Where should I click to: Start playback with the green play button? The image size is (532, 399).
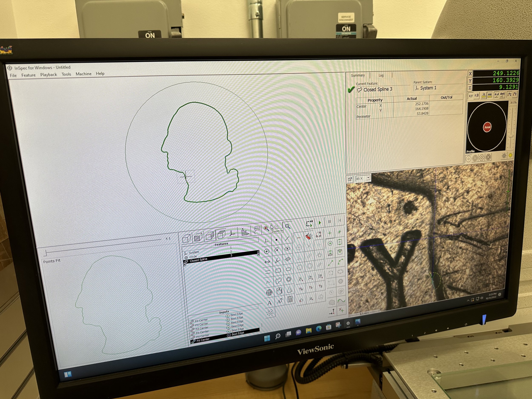[320, 223]
